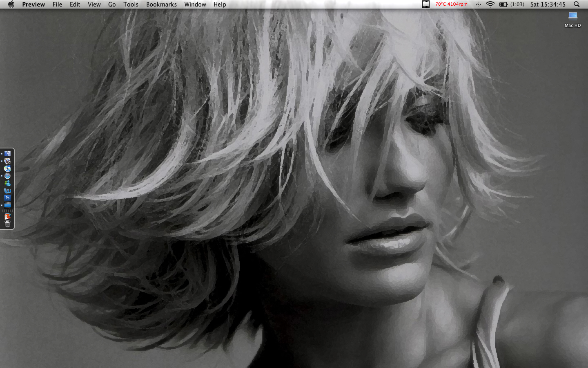Open Safari from the Dock
588x368 pixels.
tap(7, 176)
